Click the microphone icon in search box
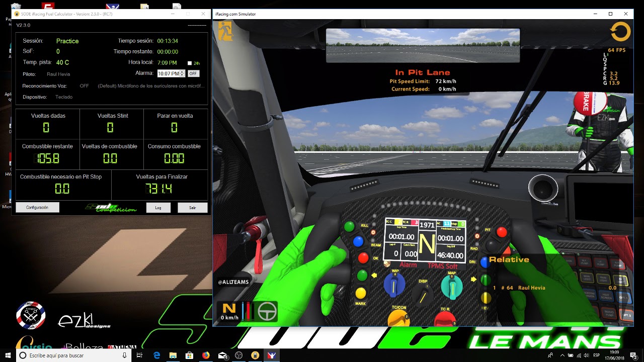The image size is (644, 362). [x=124, y=355]
